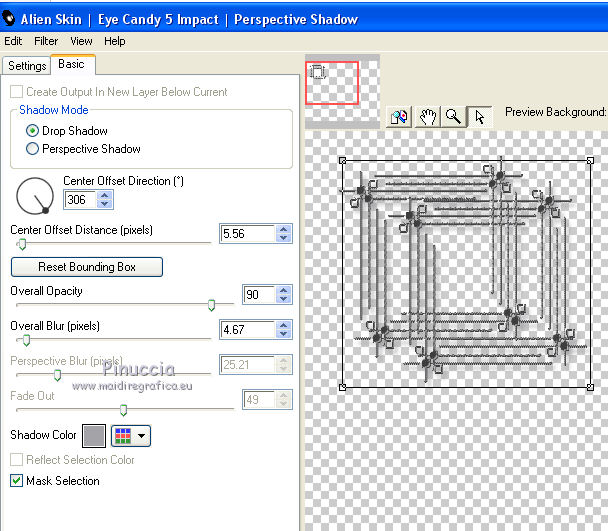Select the Drop Shadow radio button

(32, 131)
